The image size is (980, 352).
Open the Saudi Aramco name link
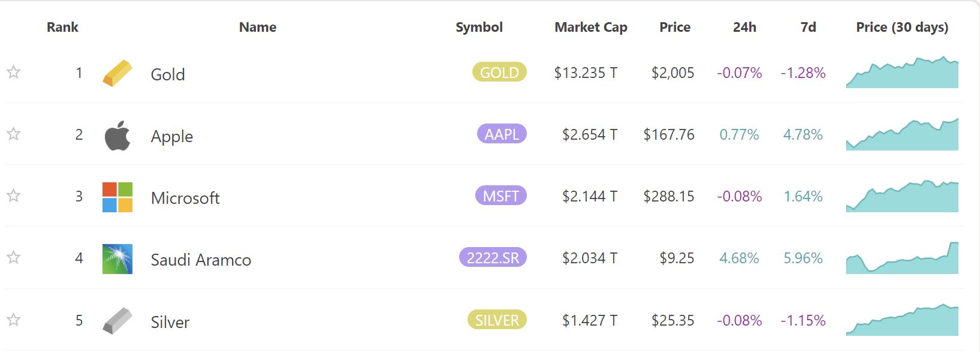(x=201, y=260)
